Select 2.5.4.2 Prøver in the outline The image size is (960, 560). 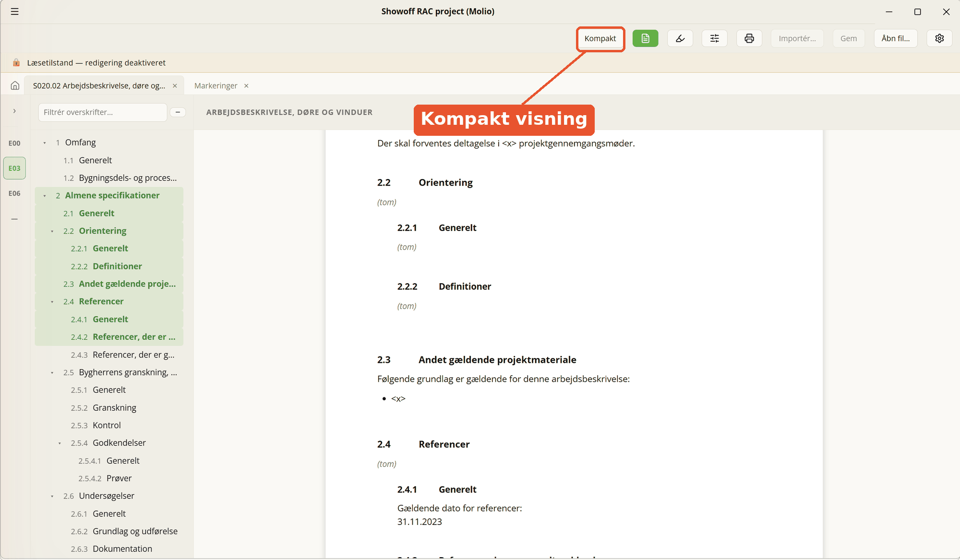pos(109,478)
